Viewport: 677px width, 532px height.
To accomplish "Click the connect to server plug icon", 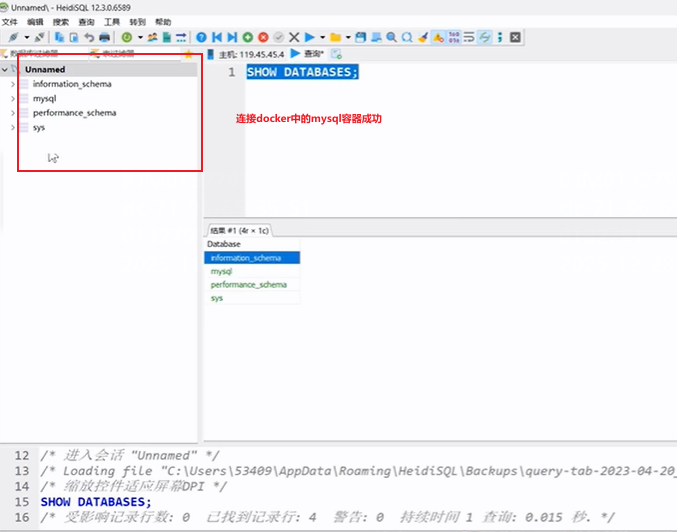I will pyautogui.click(x=13, y=38).
